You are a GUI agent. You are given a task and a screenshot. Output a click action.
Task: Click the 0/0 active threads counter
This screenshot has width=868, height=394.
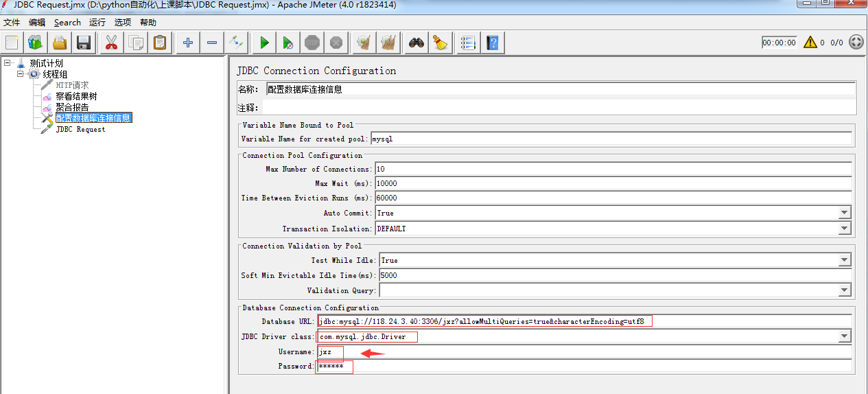click(836, 43)
